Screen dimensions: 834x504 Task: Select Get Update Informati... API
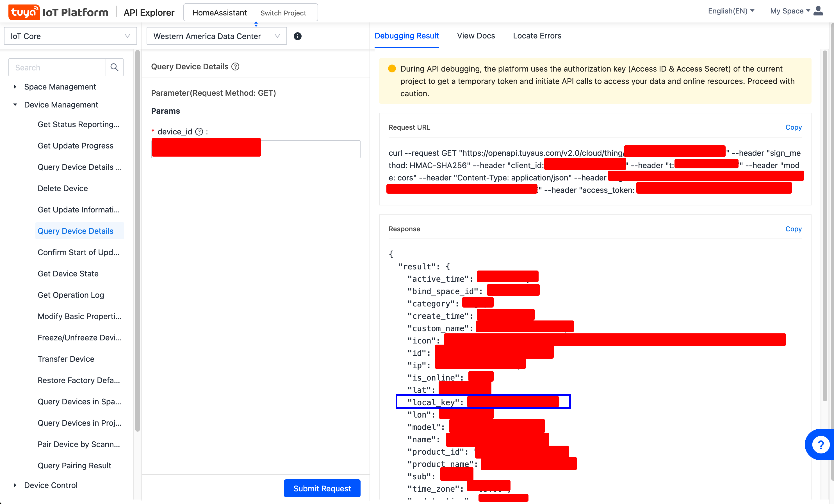click(x=79, y=210)
